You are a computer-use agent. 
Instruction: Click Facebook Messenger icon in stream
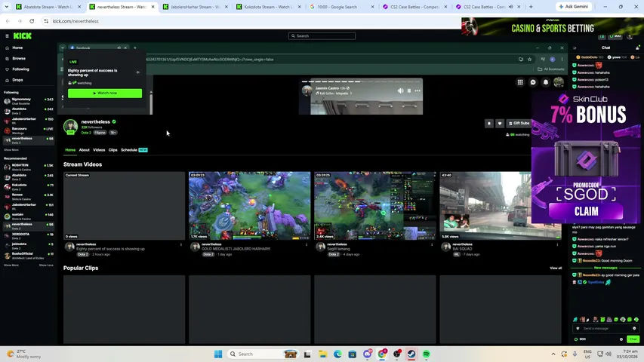533,82
